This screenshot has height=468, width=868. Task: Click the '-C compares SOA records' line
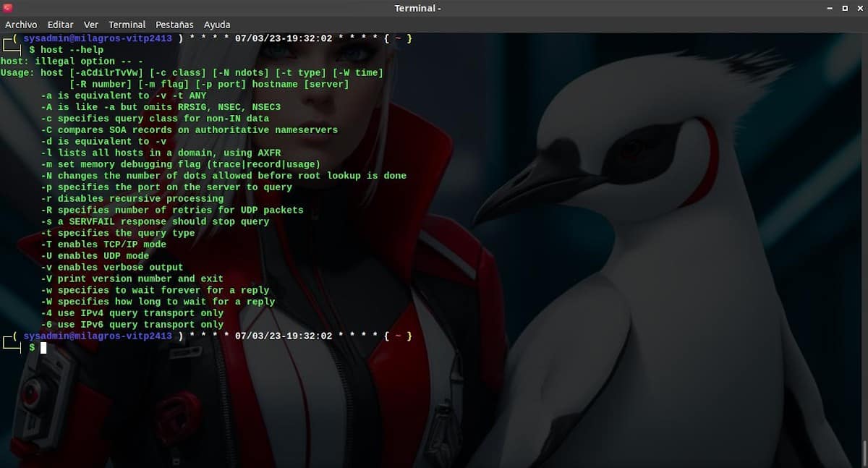(190, 130)
